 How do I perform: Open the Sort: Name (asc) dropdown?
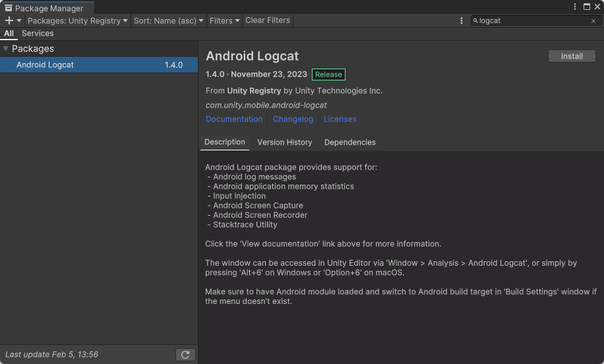[x=169, y=20]
